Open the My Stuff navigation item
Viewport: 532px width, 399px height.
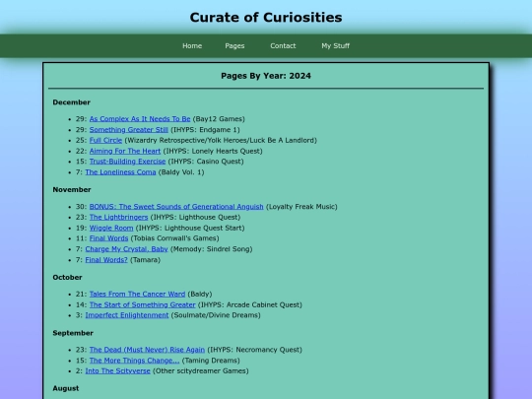[x=335, y=45]
